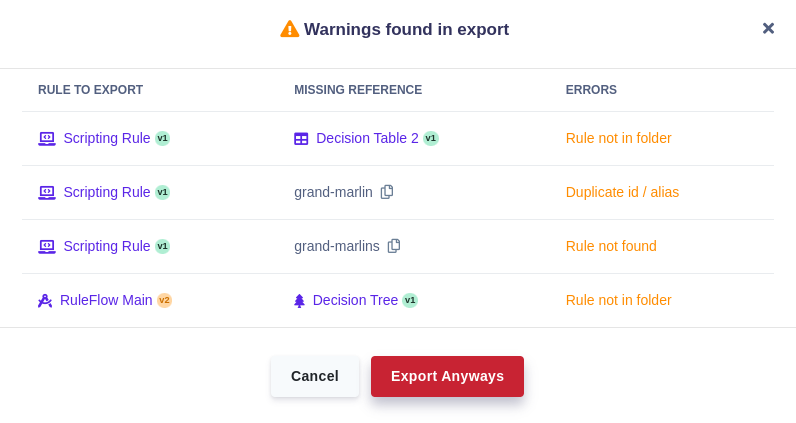Copy the grand-marlin reference id
This screenshot has height=423, width=796.
[387, 192]
